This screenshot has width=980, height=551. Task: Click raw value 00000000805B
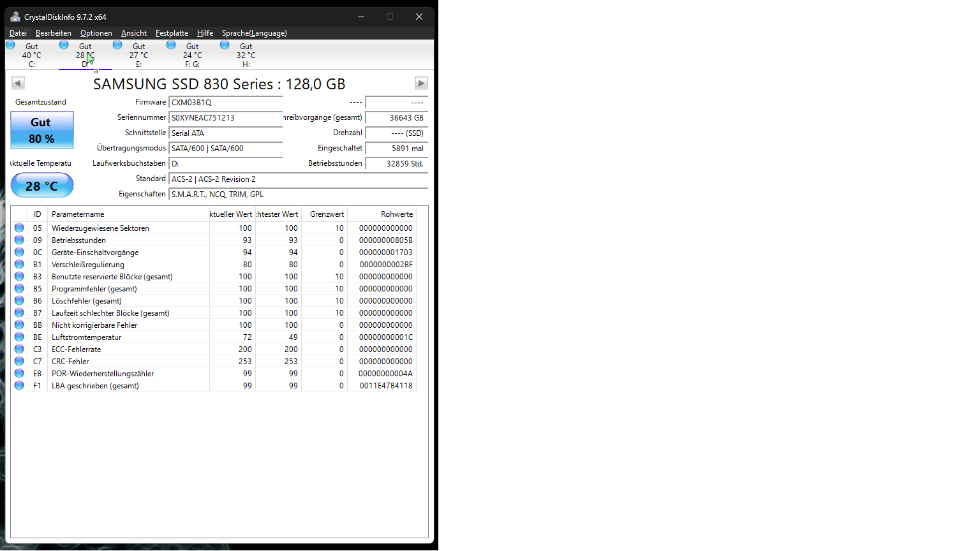[386, 240]
